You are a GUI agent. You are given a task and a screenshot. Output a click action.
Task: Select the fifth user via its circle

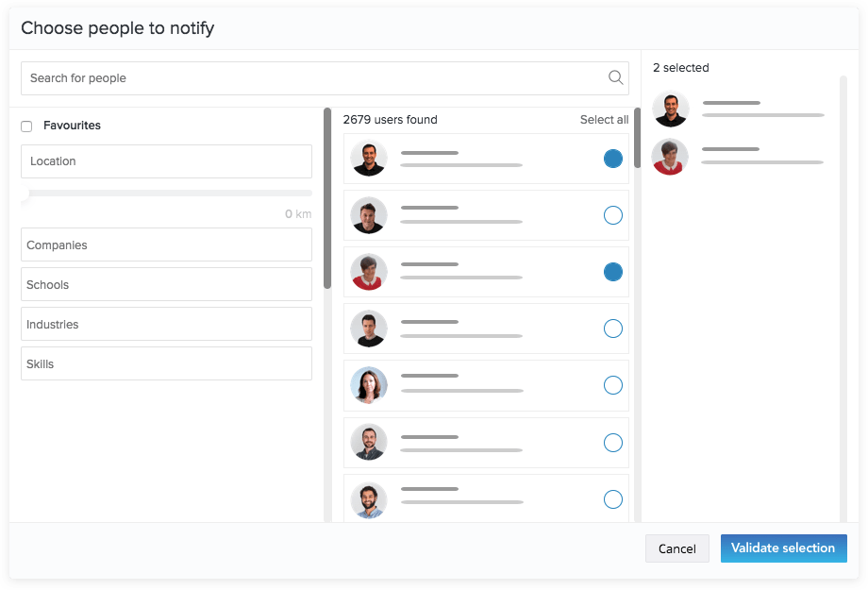(613, 385)
